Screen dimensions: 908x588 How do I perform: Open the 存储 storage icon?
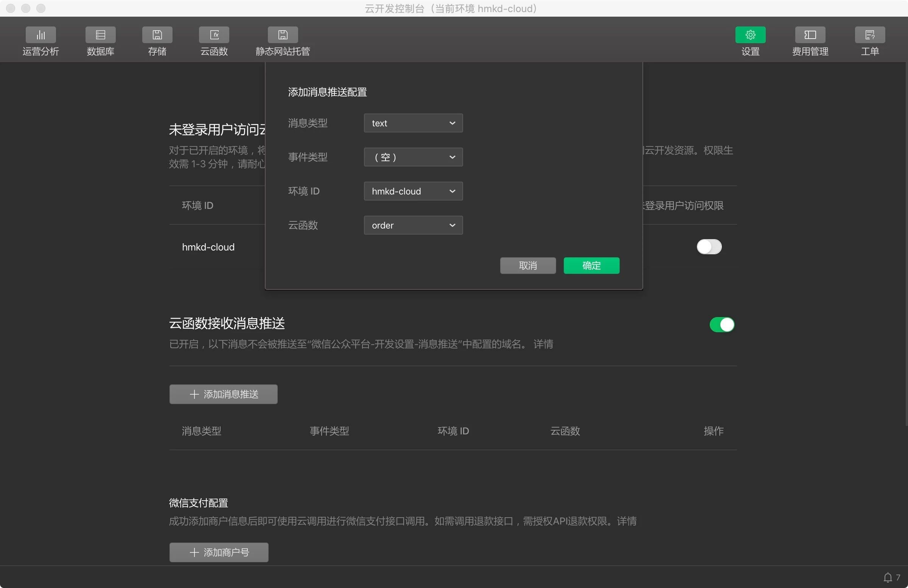tap(157, 35)
